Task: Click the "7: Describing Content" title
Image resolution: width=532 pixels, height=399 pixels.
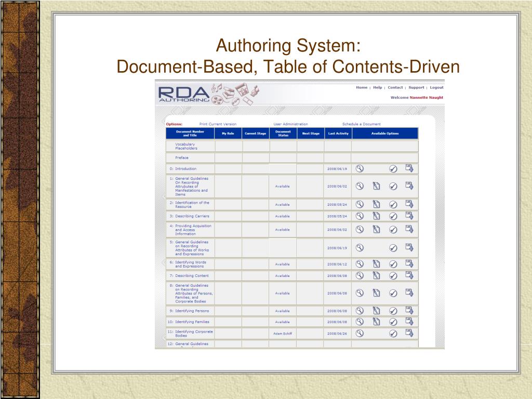Action: tap(189, 276)
